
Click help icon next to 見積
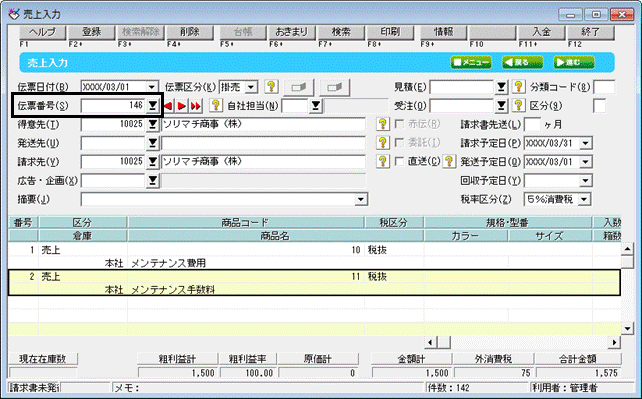[x=518, y=86]
